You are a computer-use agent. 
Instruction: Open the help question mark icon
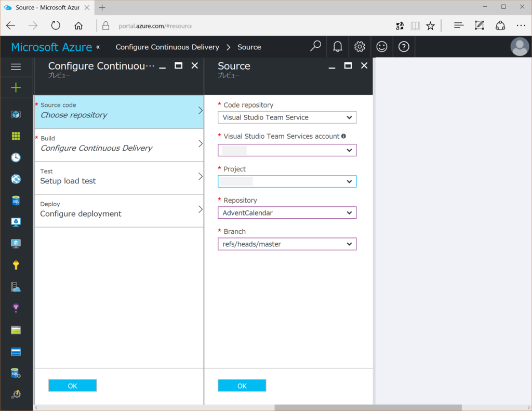404,46
